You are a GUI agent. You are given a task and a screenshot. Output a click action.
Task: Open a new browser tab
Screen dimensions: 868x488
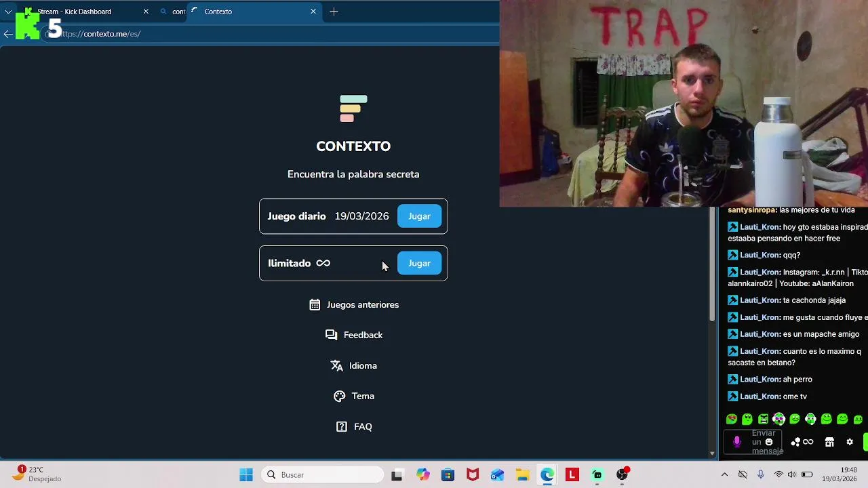pyautogui.click(x=334, y=12)
